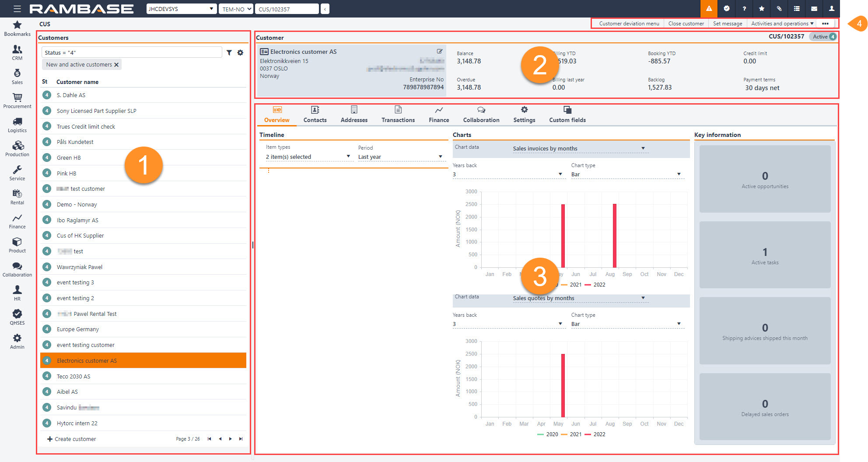The width and height of the screenshot is (868, 462).
Task: Click Create customer link
Action: 71,439
